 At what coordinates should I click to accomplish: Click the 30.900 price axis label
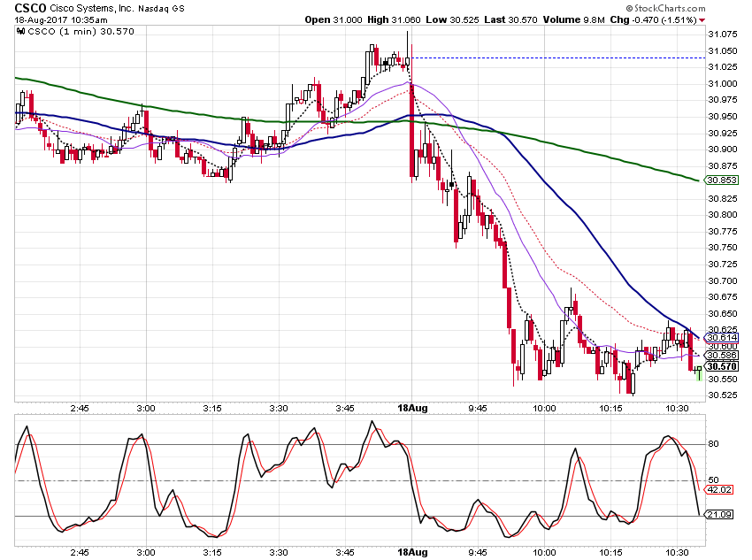[723, 150]
